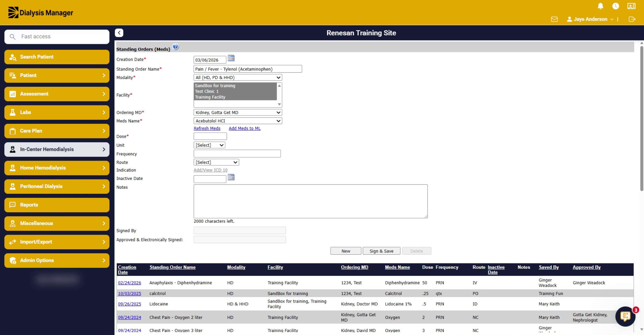The height and width of the screenshot is (335, 644).
Task: Click the page vertical scrollbar
Action: pyautogui.click(x=642, y=118)
